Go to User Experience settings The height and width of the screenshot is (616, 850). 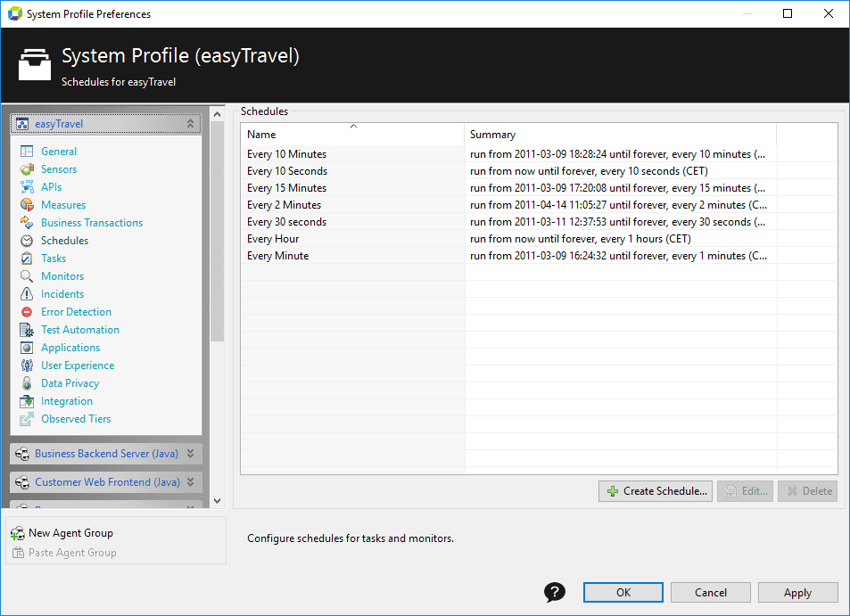coord(78,365)
